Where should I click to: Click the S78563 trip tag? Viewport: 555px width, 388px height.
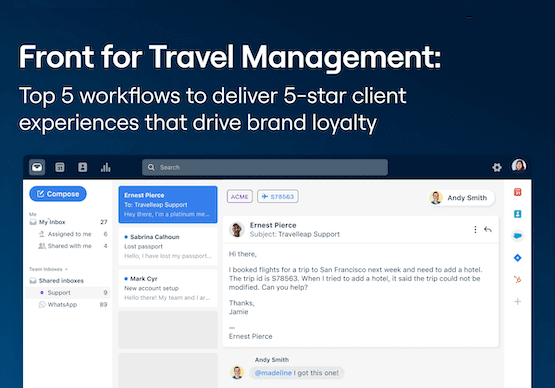(x=278, y=196)
